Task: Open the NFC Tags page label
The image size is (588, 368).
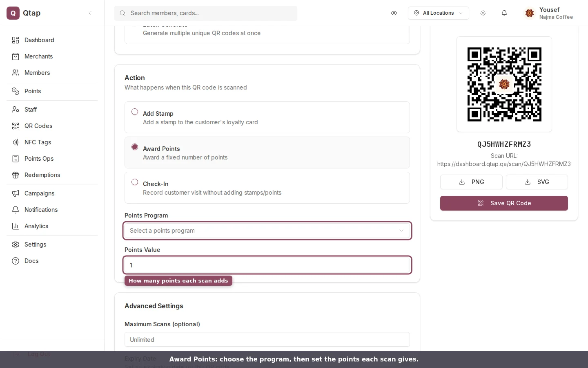Action: (38, 142)
